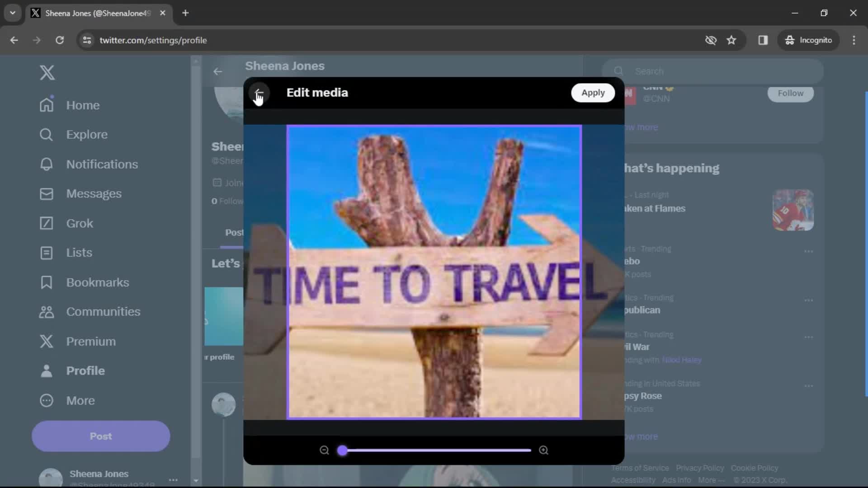Click the Explore icon in left sidebar
Viewport: 868px width, 488px height.
(x=47, y=134)
